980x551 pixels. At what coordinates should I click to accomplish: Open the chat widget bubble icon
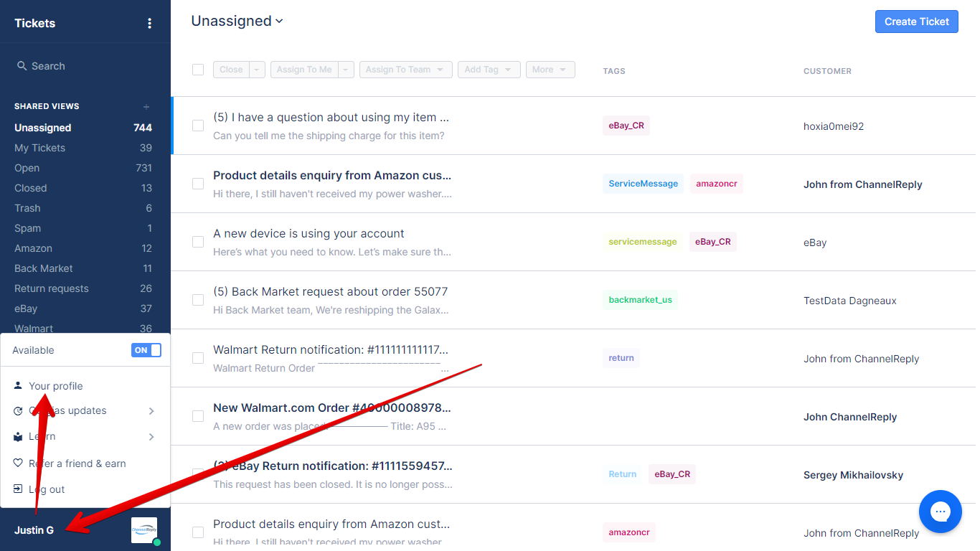pos(940,512)
